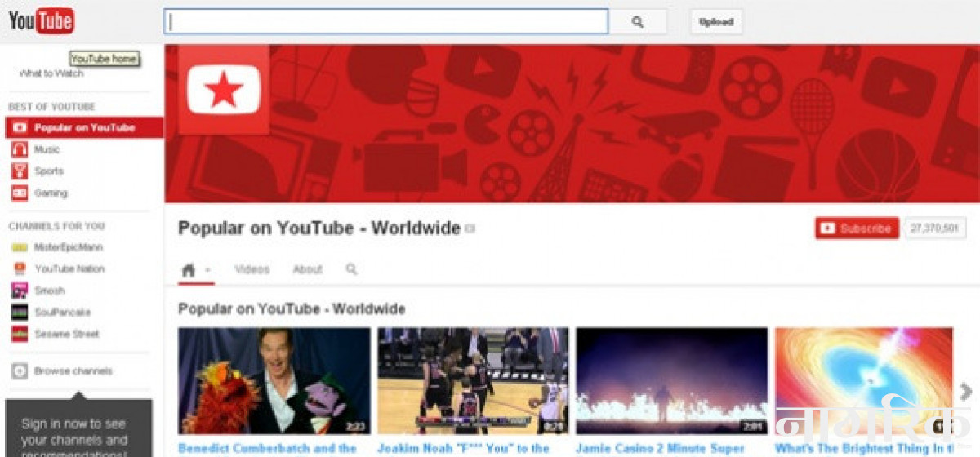Open the About tab
This screenshot has height=457, width=980.
(x=308, y=269)
